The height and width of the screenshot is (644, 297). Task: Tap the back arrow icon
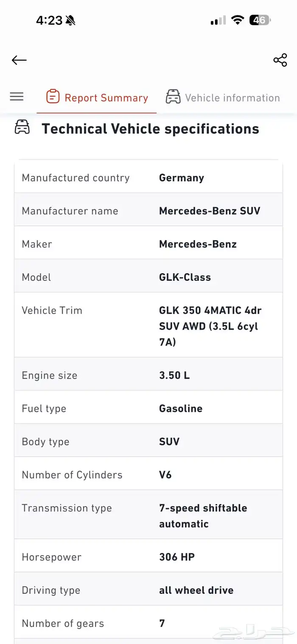[19, 60]
